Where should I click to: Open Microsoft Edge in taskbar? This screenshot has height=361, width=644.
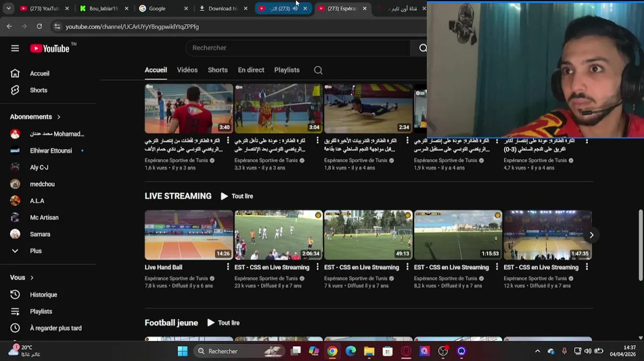(x=351, y=351)
